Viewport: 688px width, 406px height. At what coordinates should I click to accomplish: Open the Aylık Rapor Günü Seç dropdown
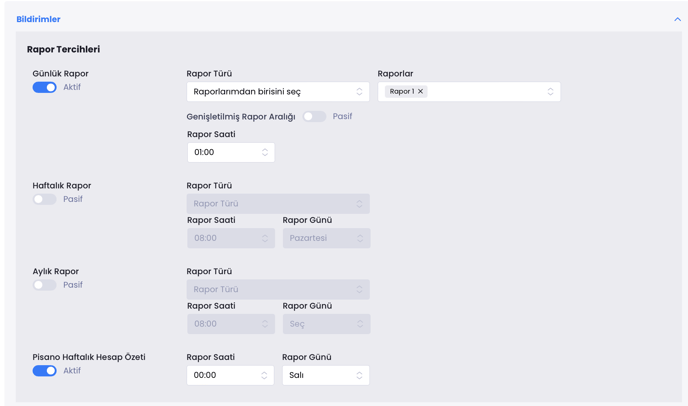[x=325, y=324]
